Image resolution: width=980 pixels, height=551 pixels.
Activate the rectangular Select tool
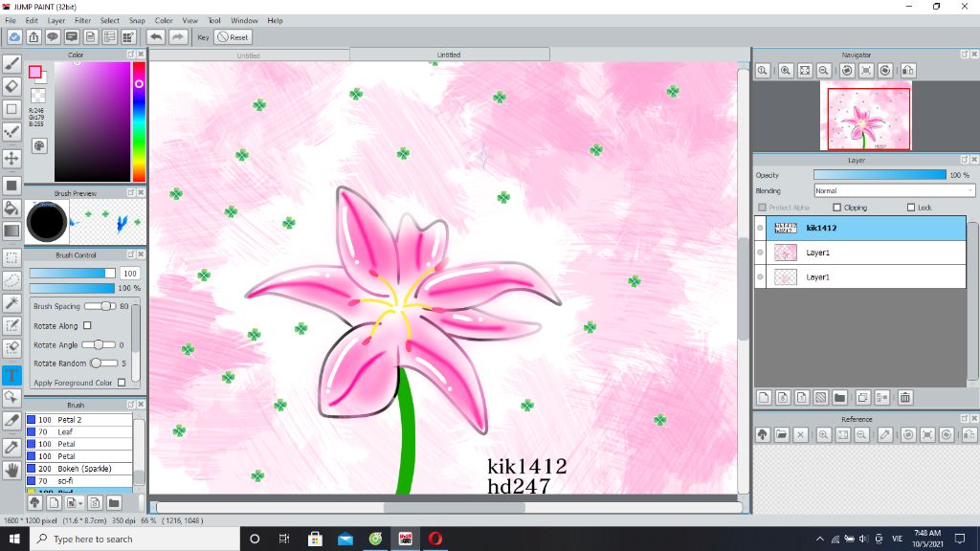(x=11, y=257)
